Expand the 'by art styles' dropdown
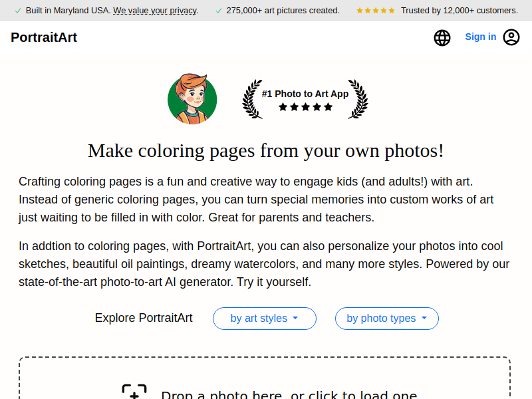532x399 pixels. coord(265,319)
